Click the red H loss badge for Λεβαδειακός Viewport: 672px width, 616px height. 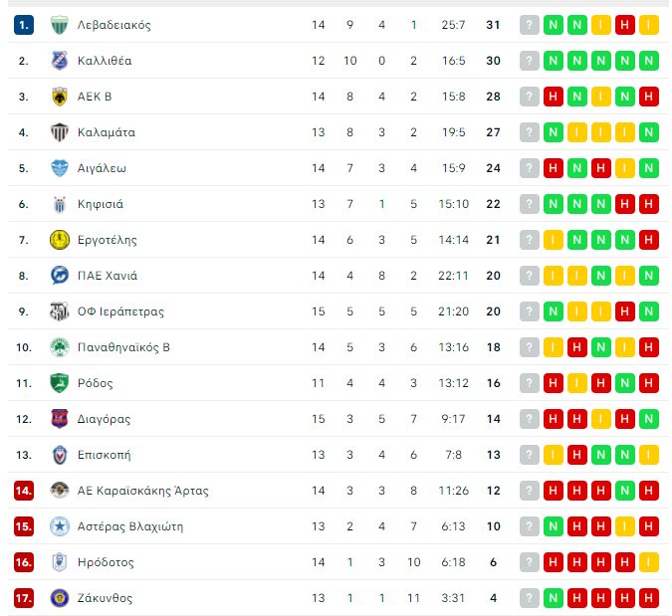click(x=625, y=25)
